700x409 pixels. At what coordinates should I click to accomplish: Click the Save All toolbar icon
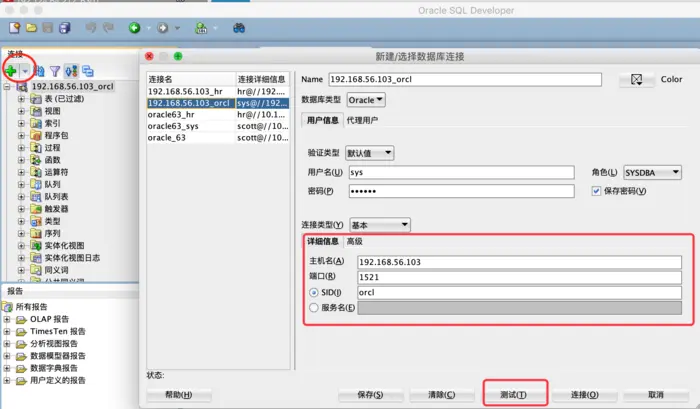(x=65, y=28)
